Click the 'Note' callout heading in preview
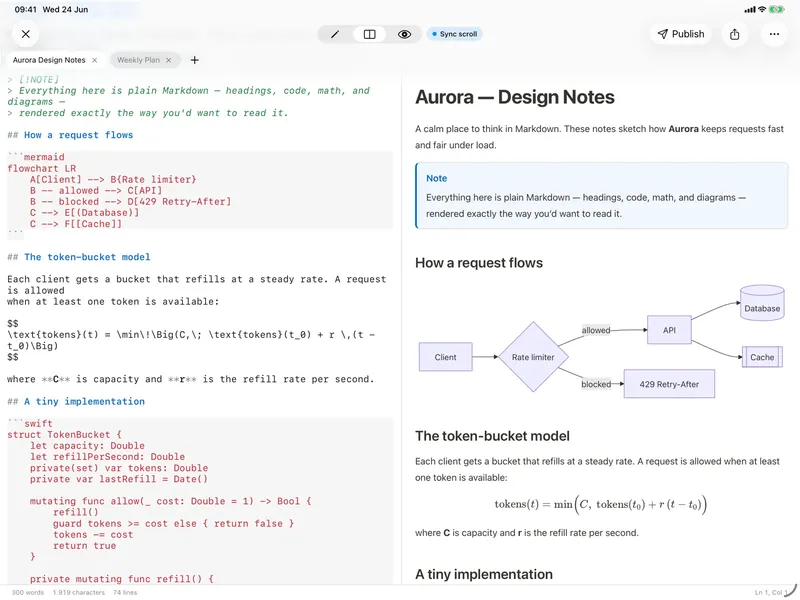800x600 pixels. click(437, 179)
